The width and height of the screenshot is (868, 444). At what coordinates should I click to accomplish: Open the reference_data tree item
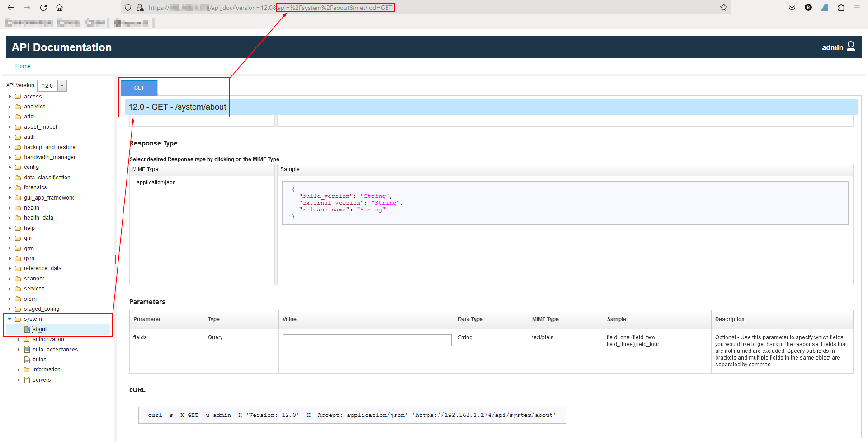tap(42, 268)
